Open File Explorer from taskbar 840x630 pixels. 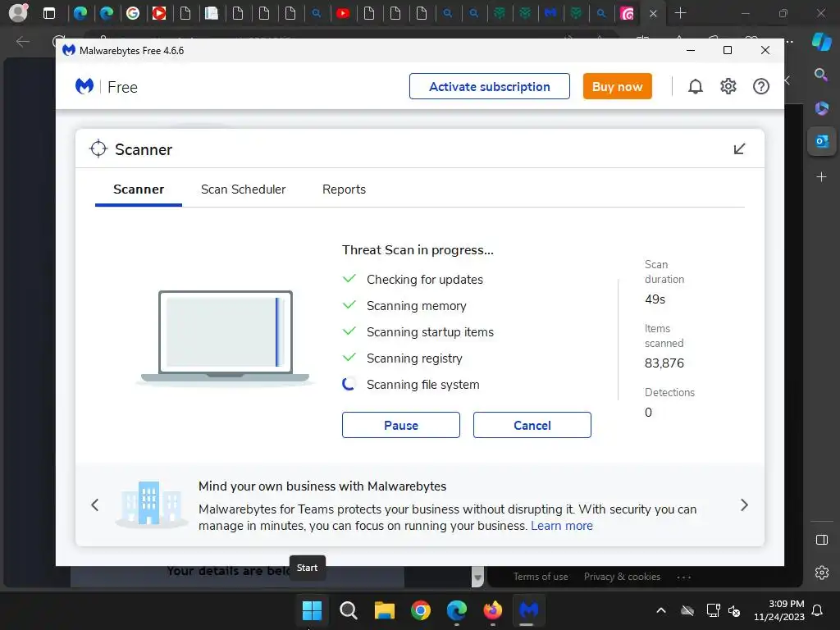click(x=385, y=609)
